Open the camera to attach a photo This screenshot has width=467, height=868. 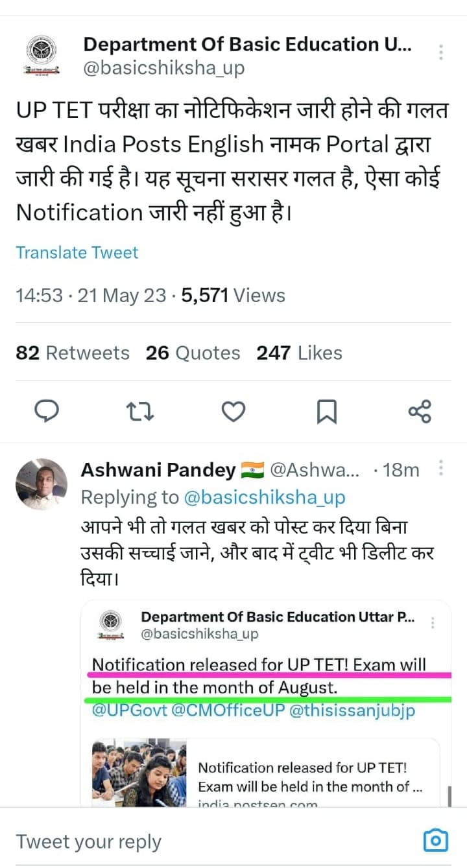(435, 841)
